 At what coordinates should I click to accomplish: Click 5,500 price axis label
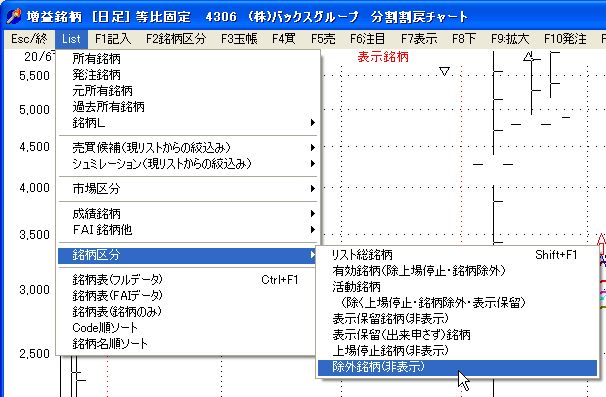point(34,75)
